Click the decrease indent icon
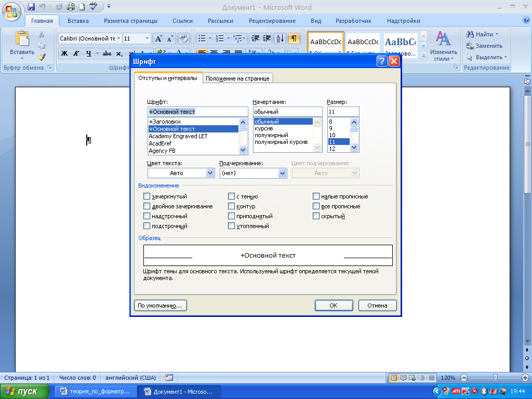 point(255,38)
